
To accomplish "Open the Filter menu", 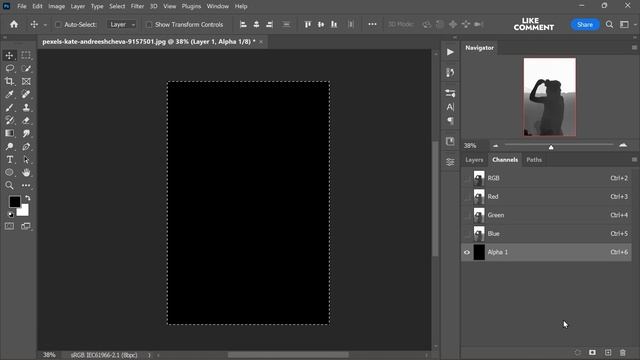I will point(137,6).
